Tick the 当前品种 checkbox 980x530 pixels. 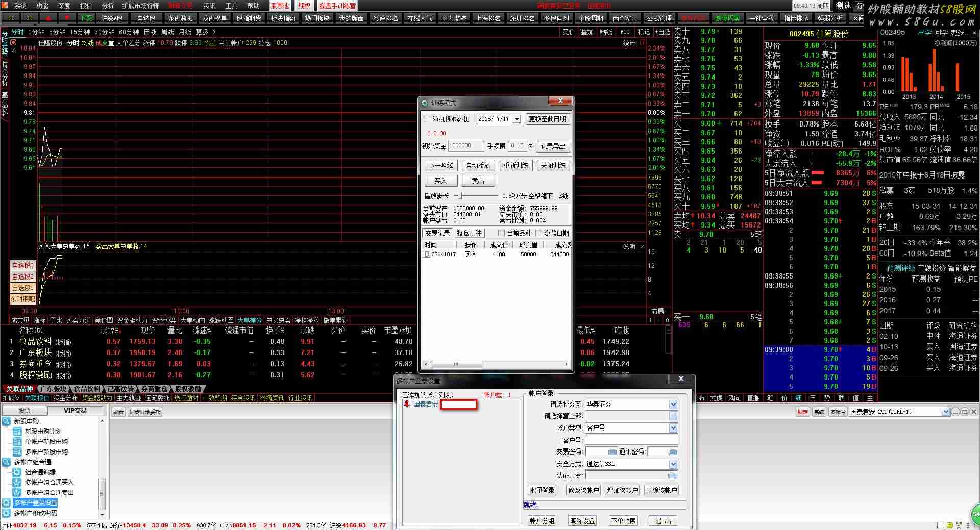pyautogui.click(x=502, y=233)
